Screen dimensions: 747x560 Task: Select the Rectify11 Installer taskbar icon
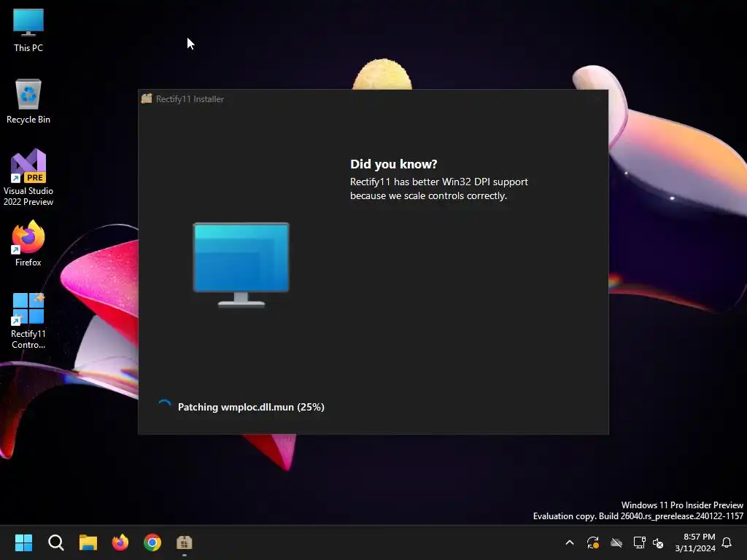185,542
